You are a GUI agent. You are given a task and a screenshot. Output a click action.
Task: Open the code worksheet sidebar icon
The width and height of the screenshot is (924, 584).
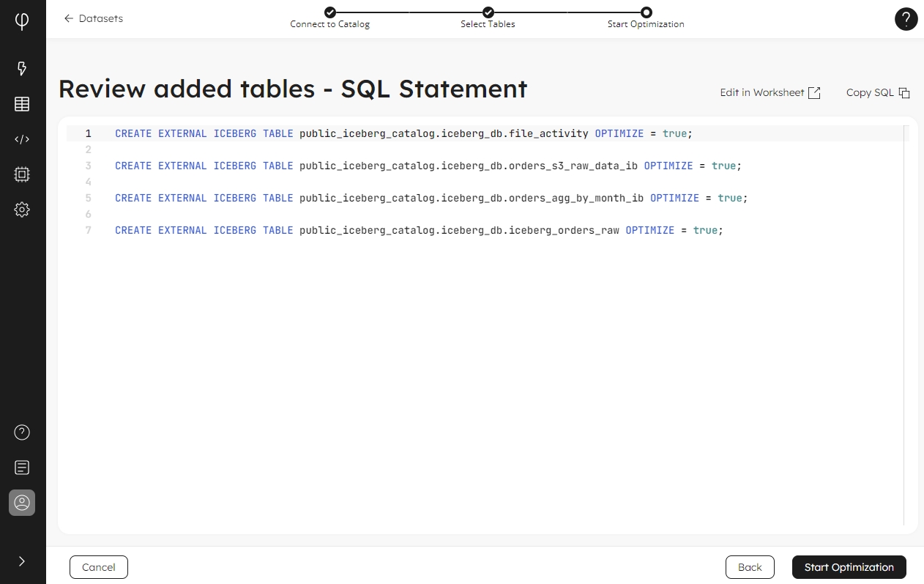(x=22, y=139)
